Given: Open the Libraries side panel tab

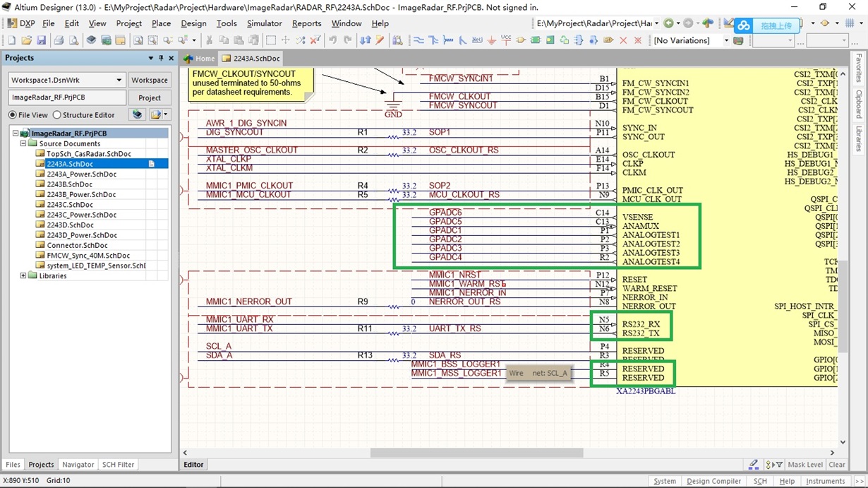Looking at the screenshot, I should pyautogui.click(x=858, y=138).
